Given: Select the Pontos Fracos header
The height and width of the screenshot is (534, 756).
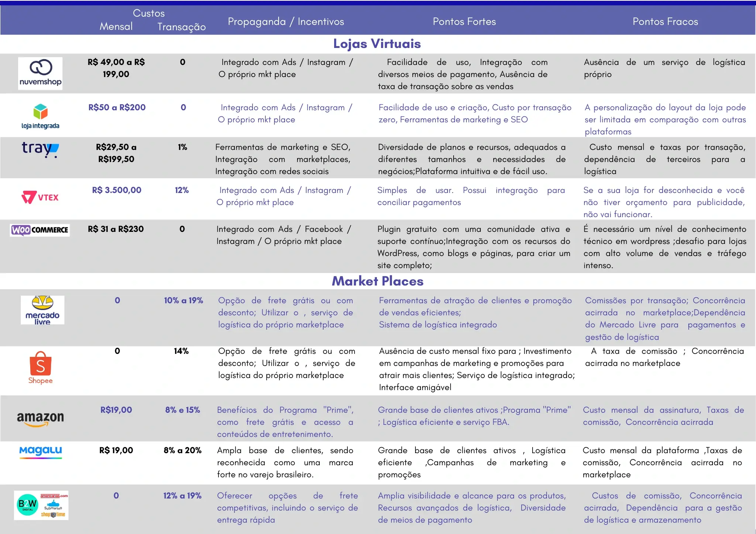Looking at the screenshot, I should 665,22.
